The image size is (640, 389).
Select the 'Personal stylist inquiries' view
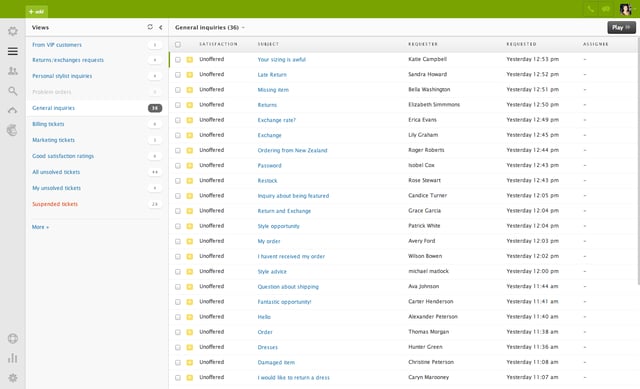[62, 76]
